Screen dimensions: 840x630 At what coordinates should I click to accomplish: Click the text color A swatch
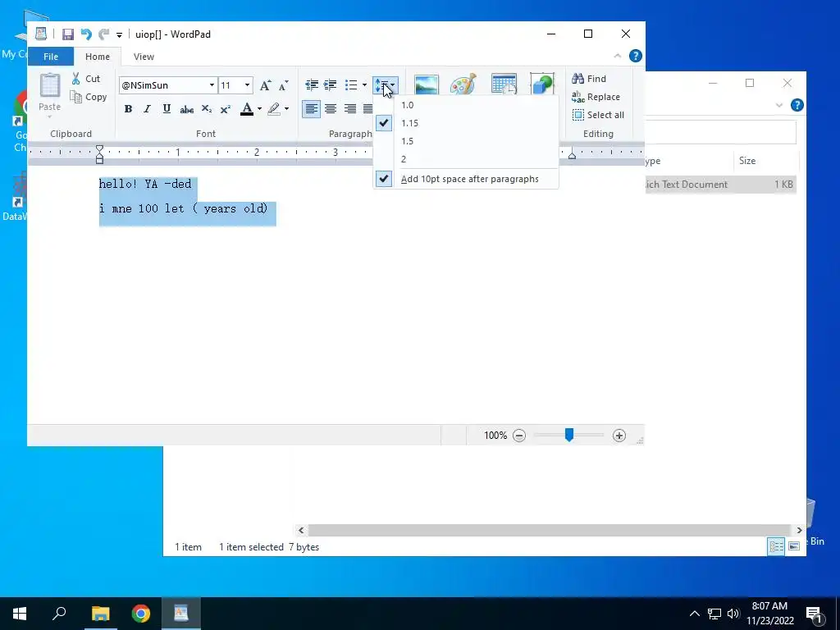[x=246, y=109]
